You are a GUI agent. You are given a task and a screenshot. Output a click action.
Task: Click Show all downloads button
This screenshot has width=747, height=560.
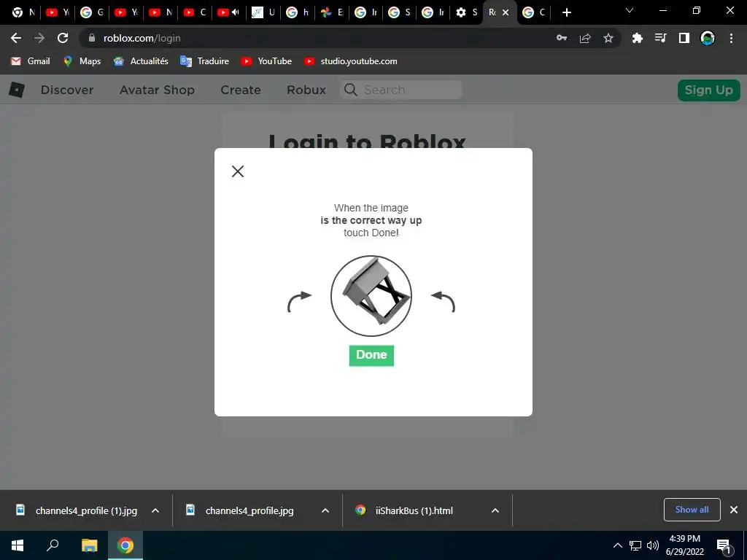(x=692, y=510)
